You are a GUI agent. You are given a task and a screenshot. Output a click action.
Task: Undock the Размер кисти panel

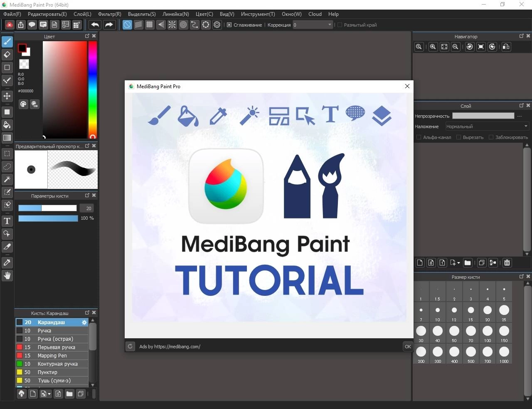pyautogui.click(x=522, y=277)
